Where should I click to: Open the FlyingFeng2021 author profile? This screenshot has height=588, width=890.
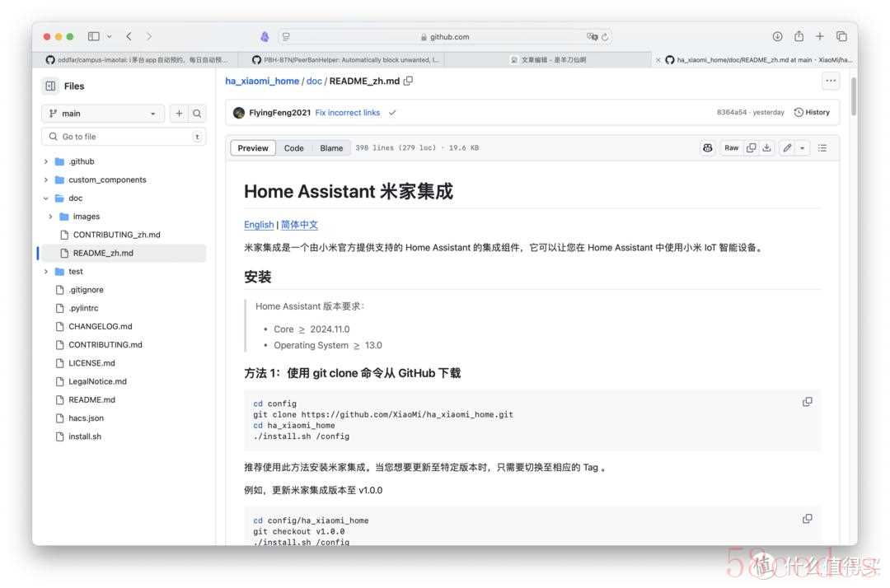point(280,113)
